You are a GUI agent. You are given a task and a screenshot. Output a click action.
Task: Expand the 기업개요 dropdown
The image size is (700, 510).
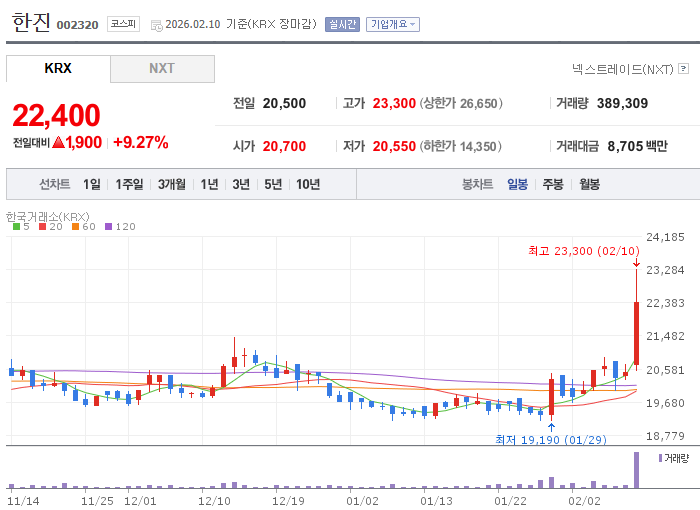click(393, 24)
